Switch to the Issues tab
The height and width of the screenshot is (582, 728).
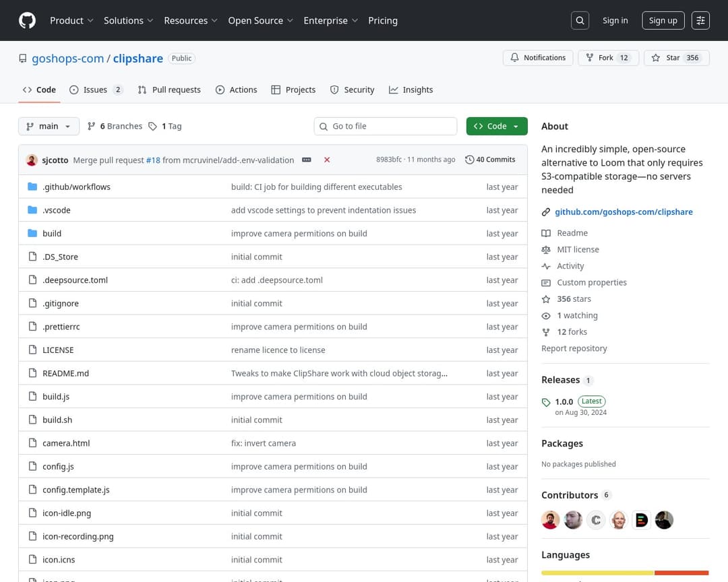pyautogui.click(x=96, y=90)
